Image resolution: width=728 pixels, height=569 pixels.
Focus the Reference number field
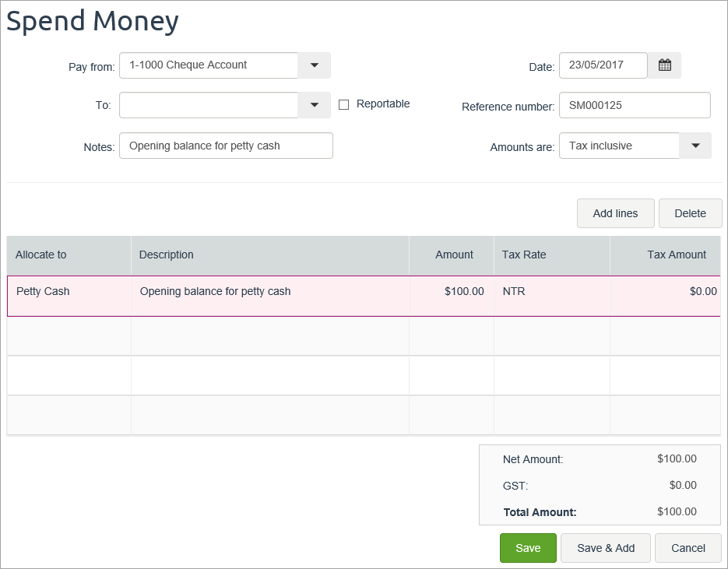pos(635,105)
